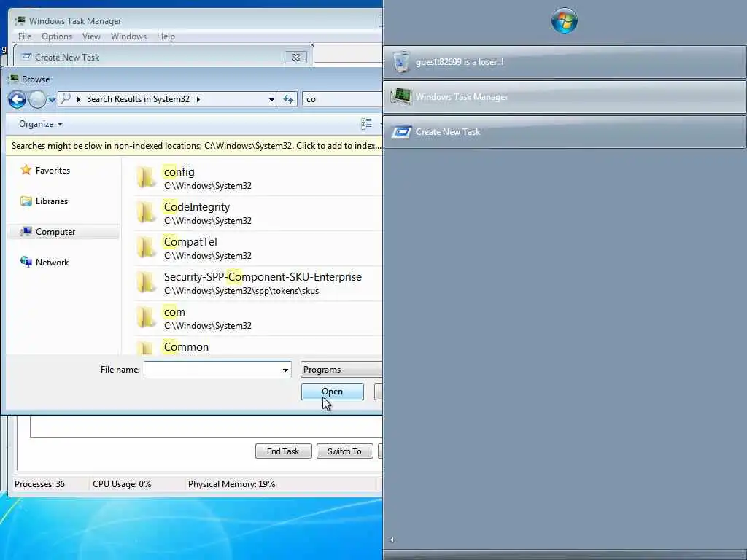Switch to Create New Task window entry
Viewport: 747px width, 560px height.
tap(565, 132)
